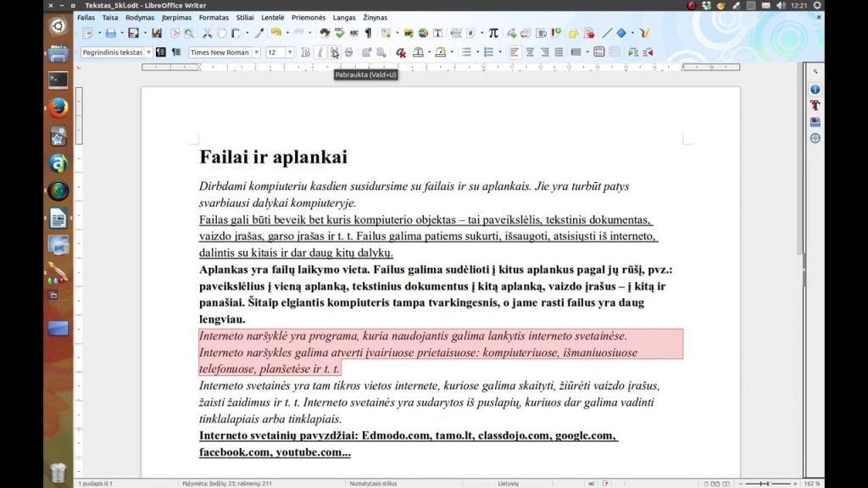Toggle Italic formatting
This screenshot has width=868, height=488.
pyautogui.click(x=320, y=53)
